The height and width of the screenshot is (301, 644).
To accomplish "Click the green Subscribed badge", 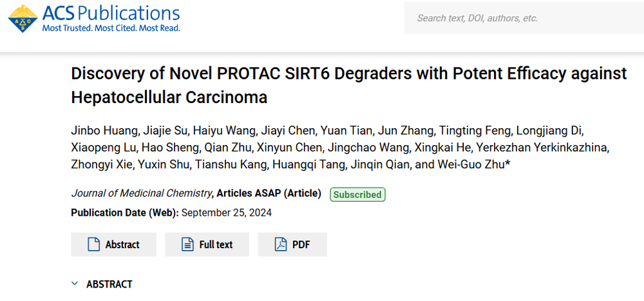I will 357,194.
